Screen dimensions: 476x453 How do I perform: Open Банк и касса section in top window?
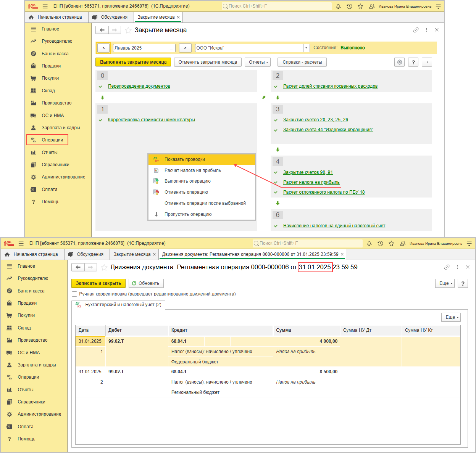pyautogui.click(x=55, y=54)
